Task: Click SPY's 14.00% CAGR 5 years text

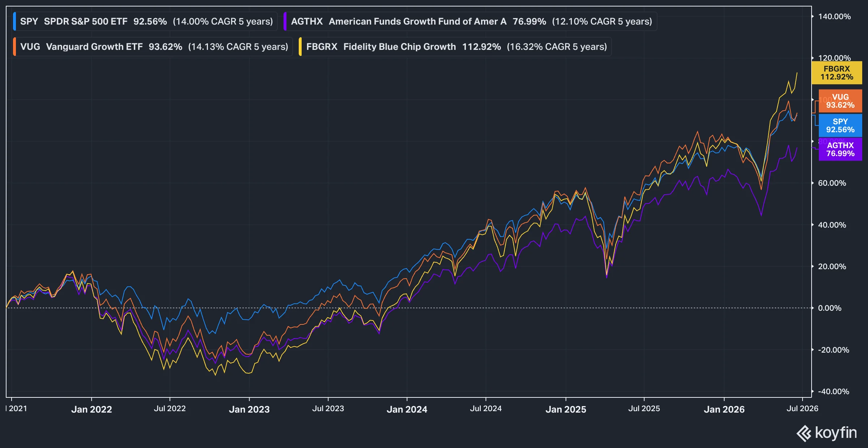Action: pos(223,21)
